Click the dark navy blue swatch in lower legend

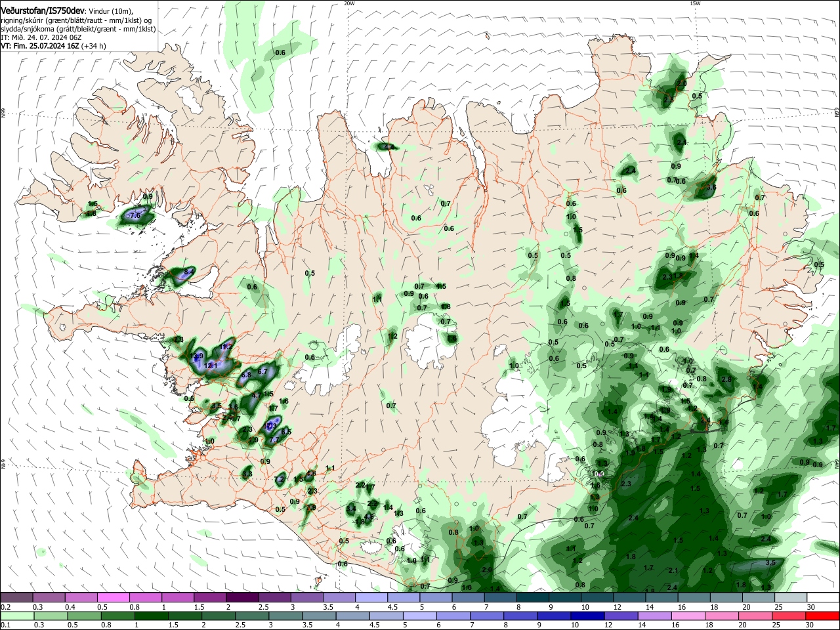pos(586,616)
